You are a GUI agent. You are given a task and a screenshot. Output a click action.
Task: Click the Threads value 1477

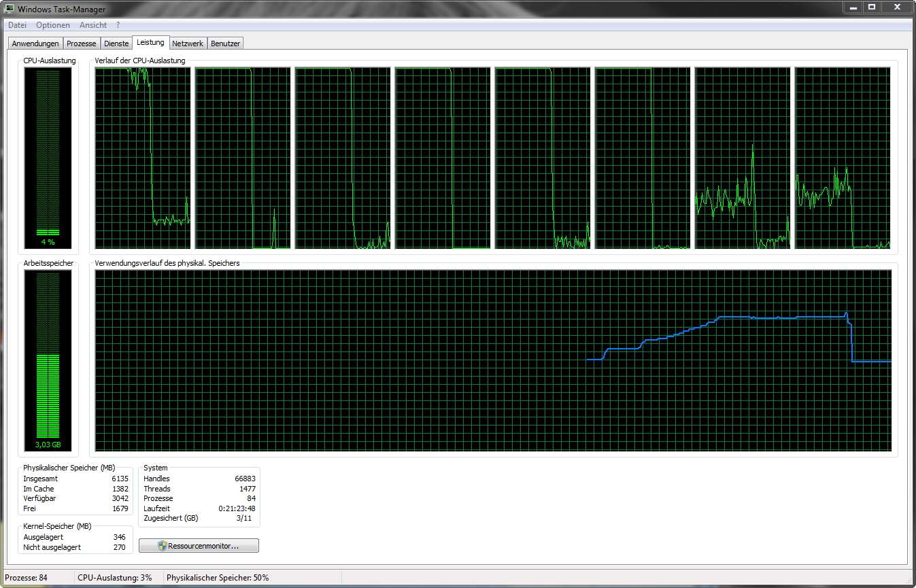[x=248, y=489]
